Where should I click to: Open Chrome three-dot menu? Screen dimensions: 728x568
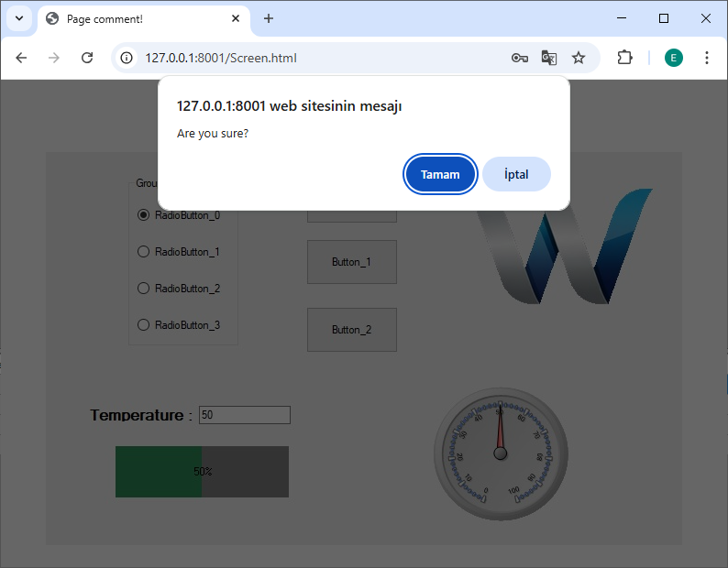tap(707, 58)
